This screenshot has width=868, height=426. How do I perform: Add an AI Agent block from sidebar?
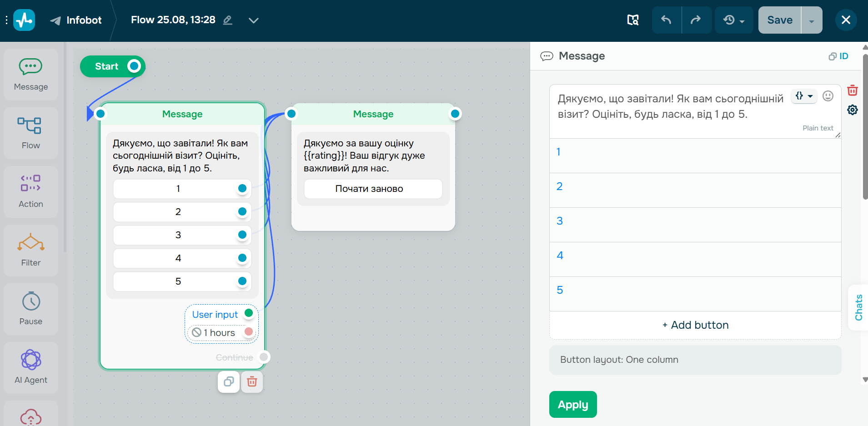point(31,368)
